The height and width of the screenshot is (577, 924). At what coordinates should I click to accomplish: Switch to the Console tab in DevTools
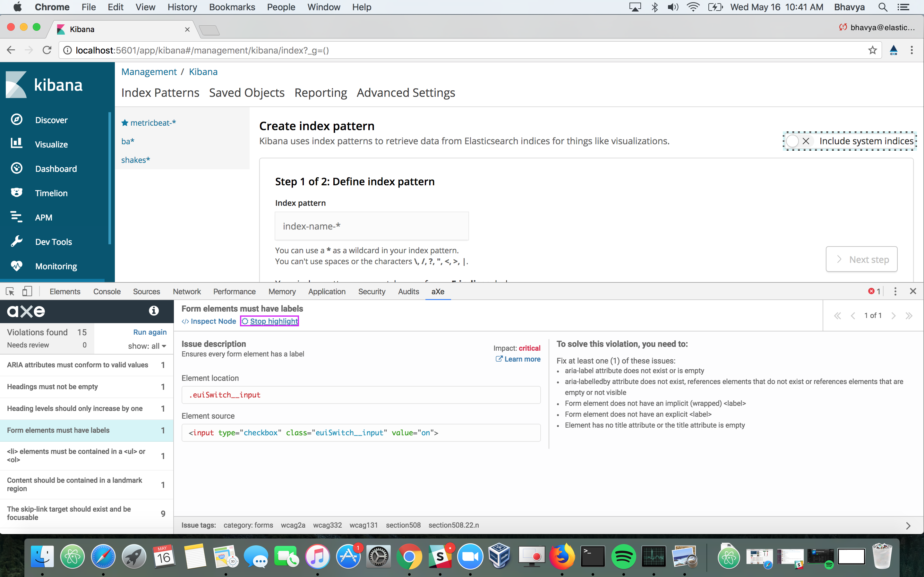(107, 292)
